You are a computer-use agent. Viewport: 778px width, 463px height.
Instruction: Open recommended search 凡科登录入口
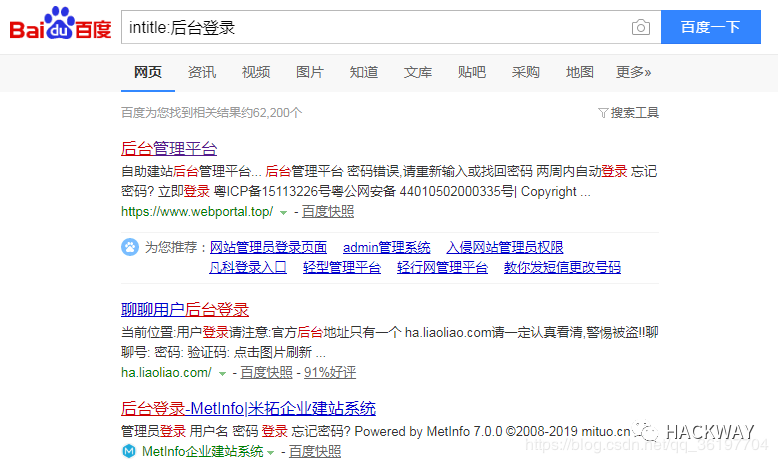(x=248, y=267)
